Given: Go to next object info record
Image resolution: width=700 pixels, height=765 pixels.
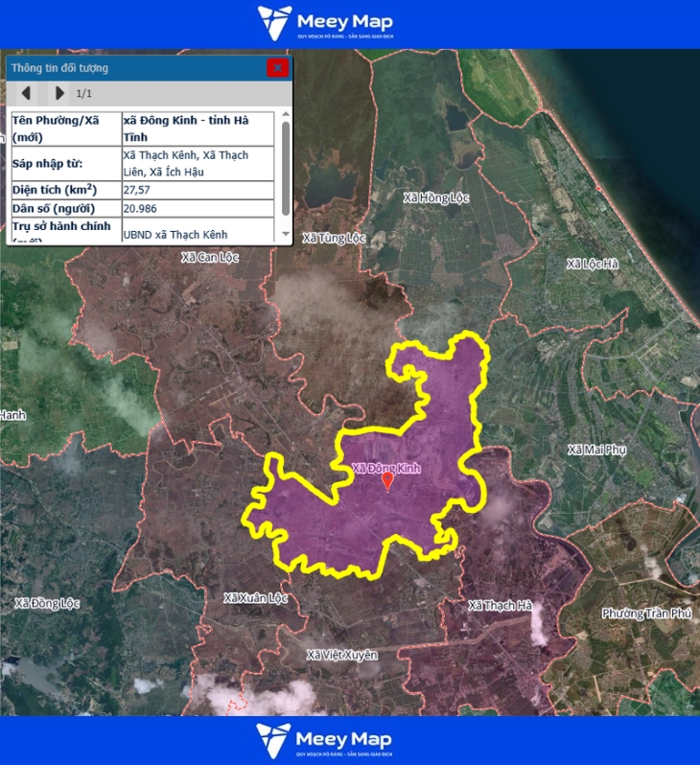Looking at the screenshot, I should click(x=59, y=93).
